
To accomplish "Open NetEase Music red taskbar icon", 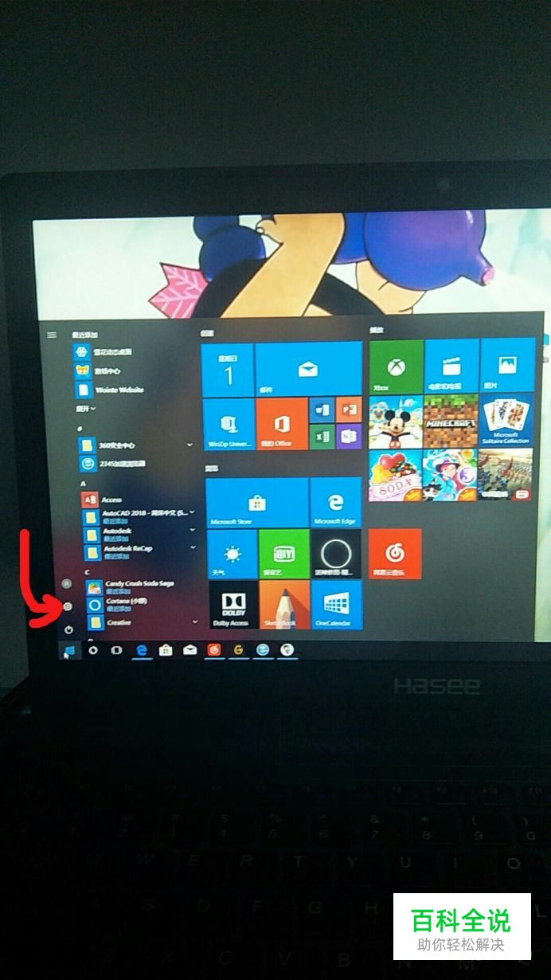I will (213, 650).
